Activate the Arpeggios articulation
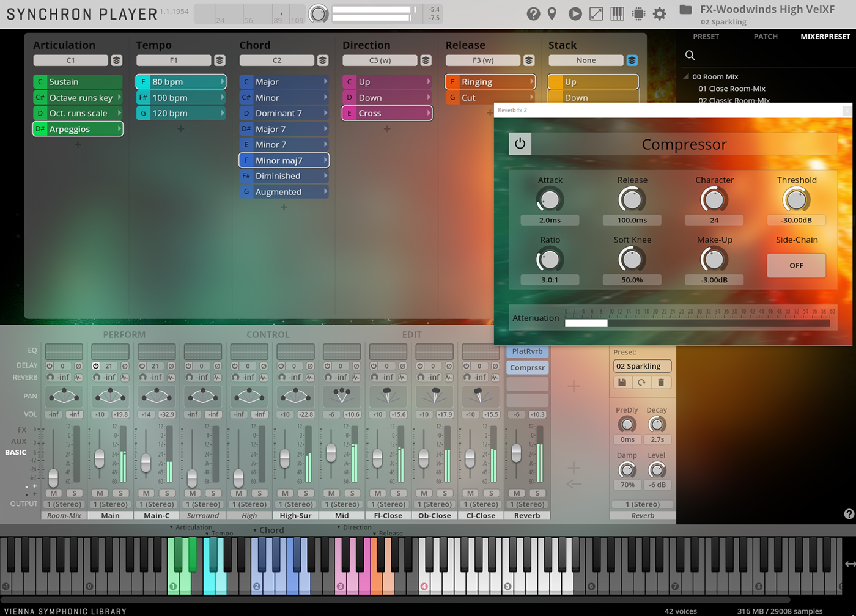Image resolution: width=856 pixels, height=616 pixels. click(78, 129)
